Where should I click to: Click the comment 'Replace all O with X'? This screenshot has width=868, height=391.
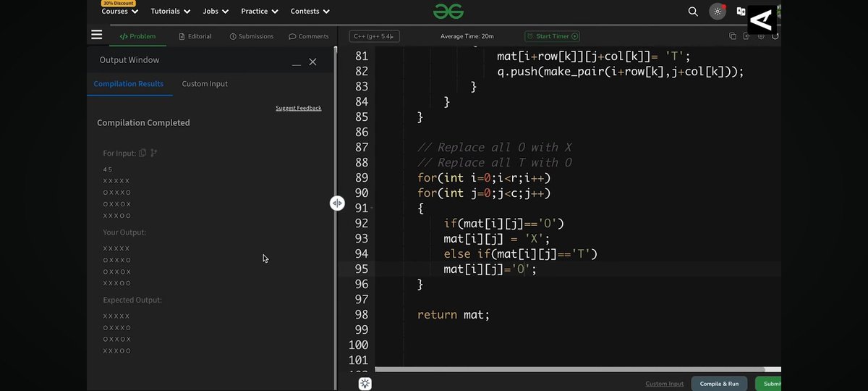tap(495, 147)
